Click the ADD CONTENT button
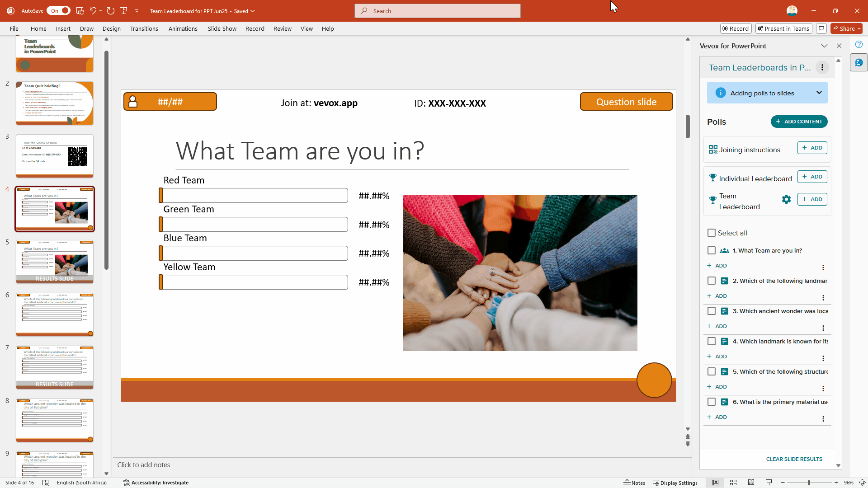The height and width of the screenshot is (488, 868). pos(799,122)
